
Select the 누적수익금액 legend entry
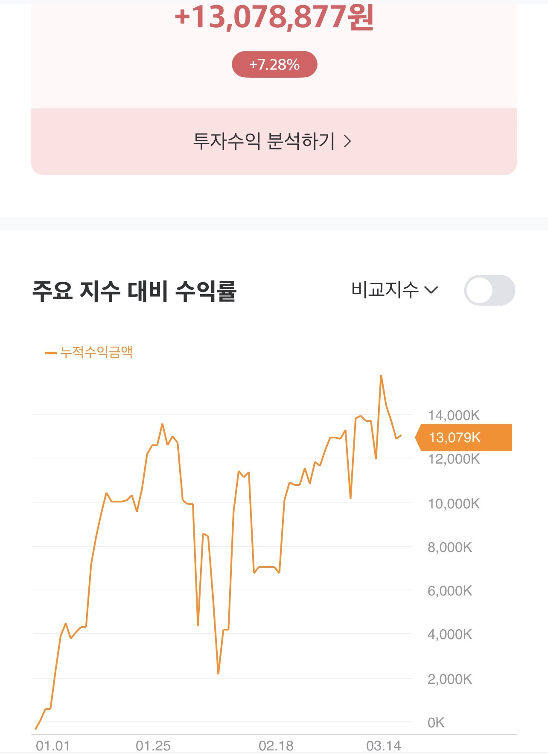point(89,352)
